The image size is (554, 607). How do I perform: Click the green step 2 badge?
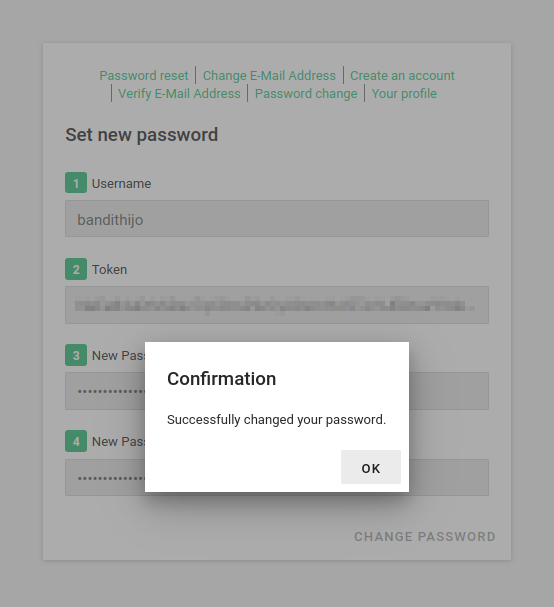[76, 269]
